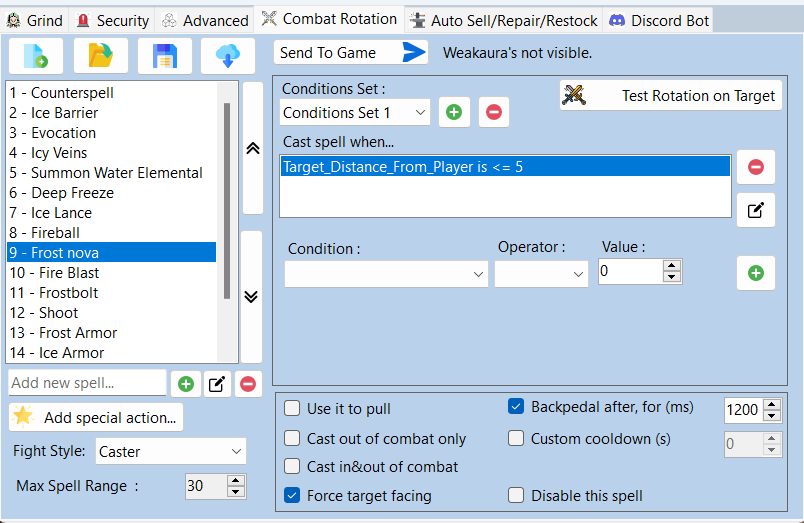This screenshot has width=804, height=523.
Task: Open rotation file with folder icon
Action: coord(100,57)
